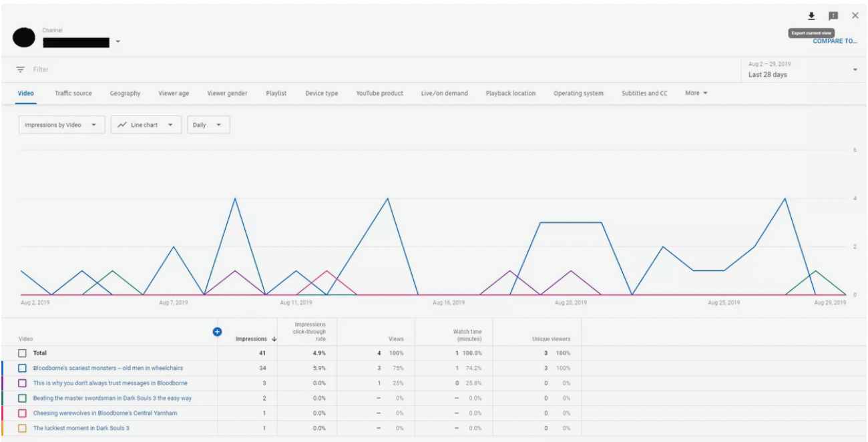
Task: Expand the Daily granularity dropdown
Action: pos(208,125)
